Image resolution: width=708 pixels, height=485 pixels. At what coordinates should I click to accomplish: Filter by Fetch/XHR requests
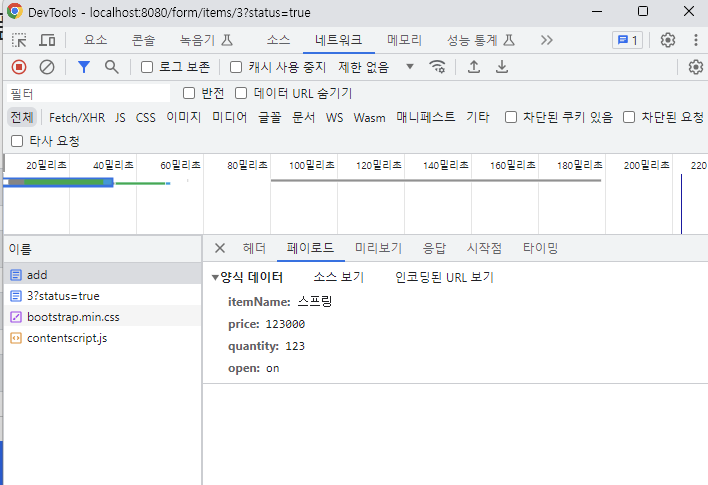(x=77, y=118)
